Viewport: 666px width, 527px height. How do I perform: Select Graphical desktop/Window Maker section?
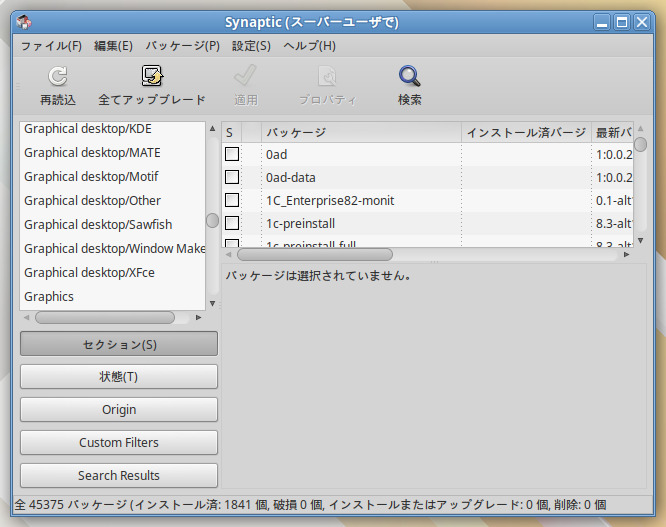point(113,248)
